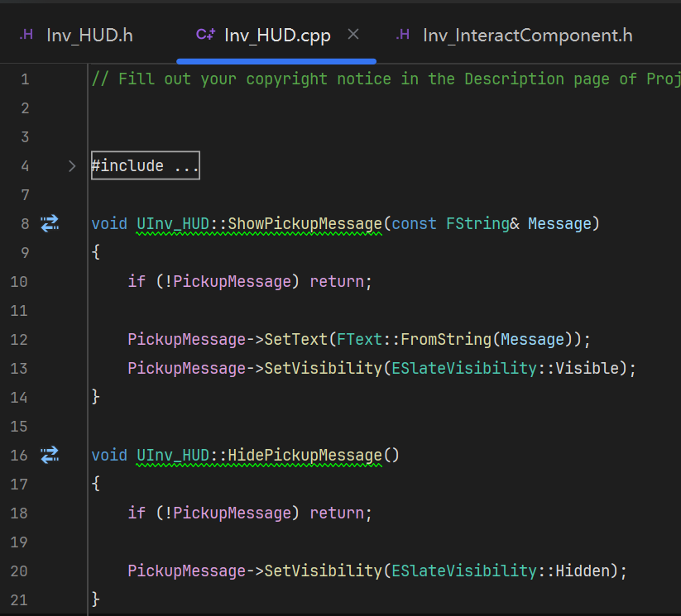
Task: Click the copyright notice comment on line 1
Action: tap(386, 79)
